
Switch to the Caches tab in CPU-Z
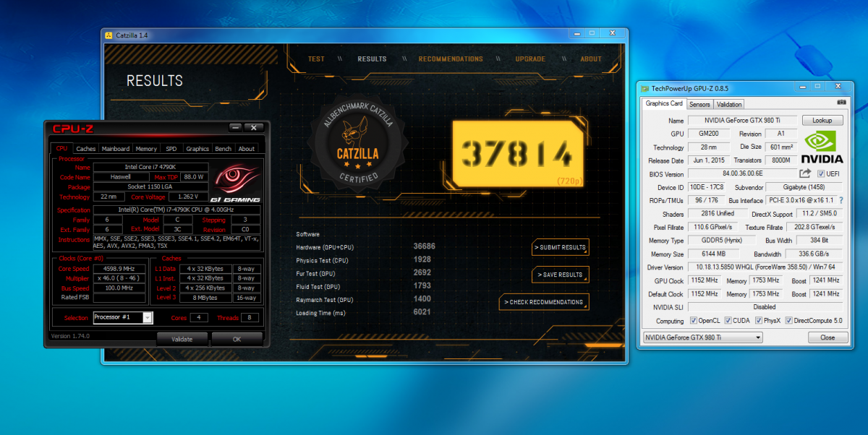pyautogui.click(x=85, y=149)
